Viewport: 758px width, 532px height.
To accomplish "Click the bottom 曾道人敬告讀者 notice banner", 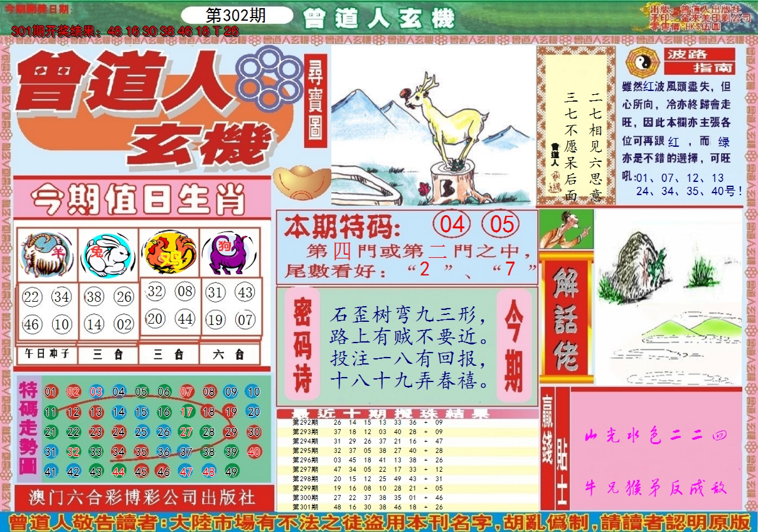I will [379, 521].
